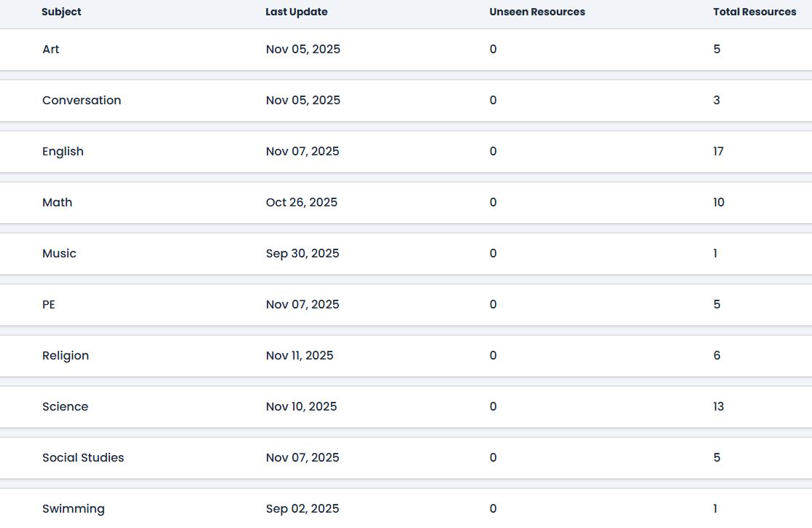Screen dimensions: 812x528
Task: Open the Art subject row
Action: (51, 50)
